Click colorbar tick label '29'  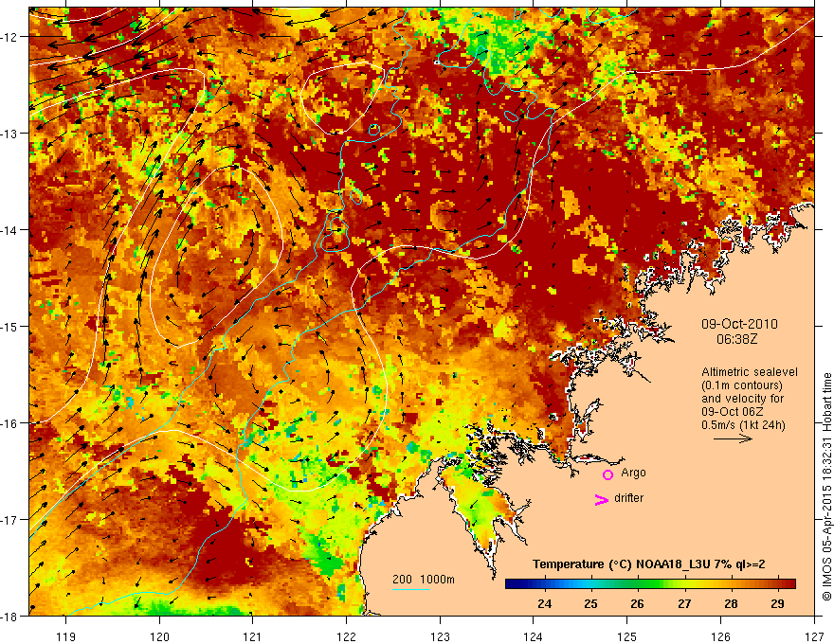point(778,604)
